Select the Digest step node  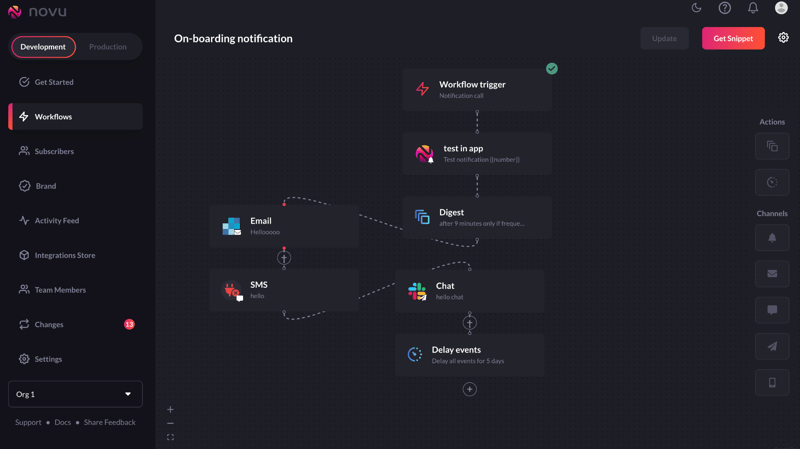(x=477, y=217)
